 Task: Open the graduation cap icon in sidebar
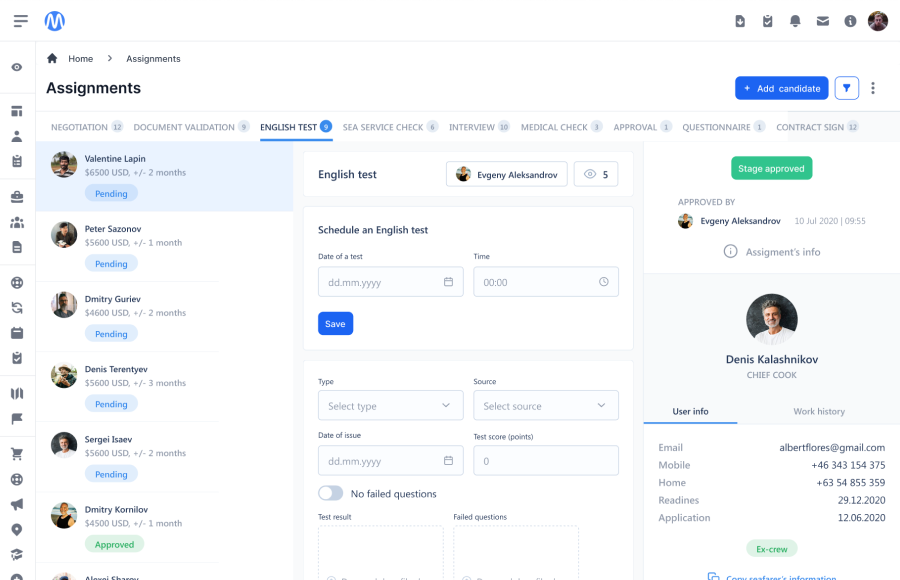click(x=17, y=555)
